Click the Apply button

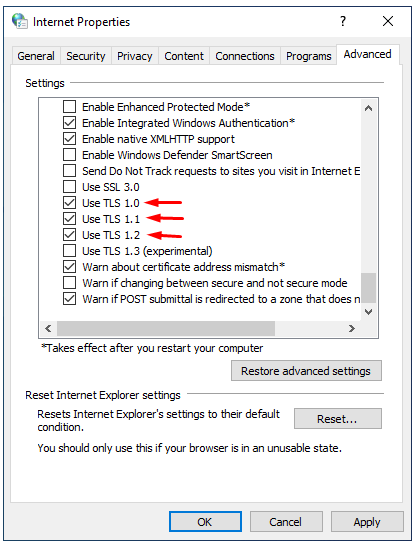point(367,522)
